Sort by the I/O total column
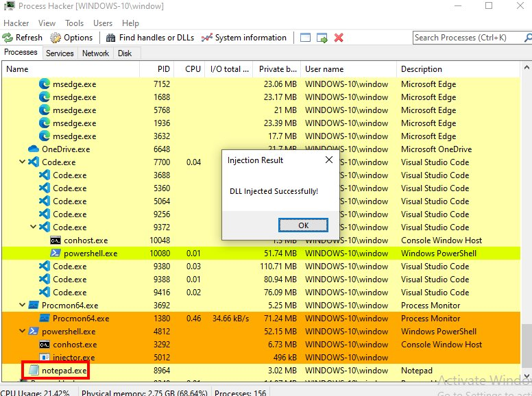This screenshot has width=532, height=396. click(229, 69)
